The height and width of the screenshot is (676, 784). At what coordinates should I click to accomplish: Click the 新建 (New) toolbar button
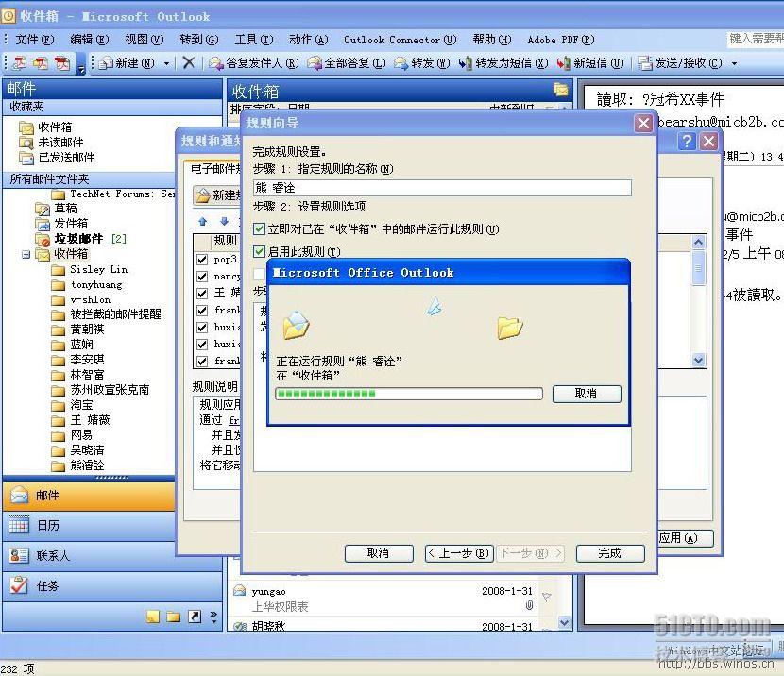coord(128,63)
